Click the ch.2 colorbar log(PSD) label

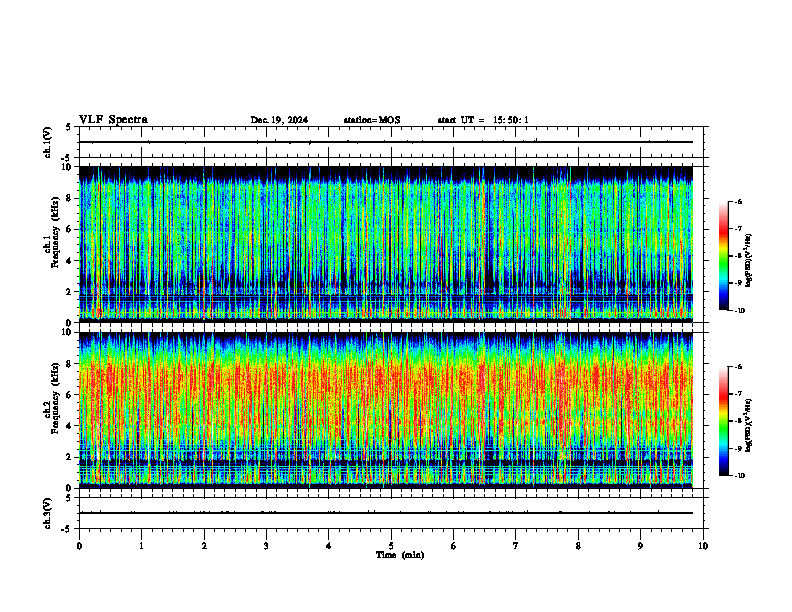(750, 425)
